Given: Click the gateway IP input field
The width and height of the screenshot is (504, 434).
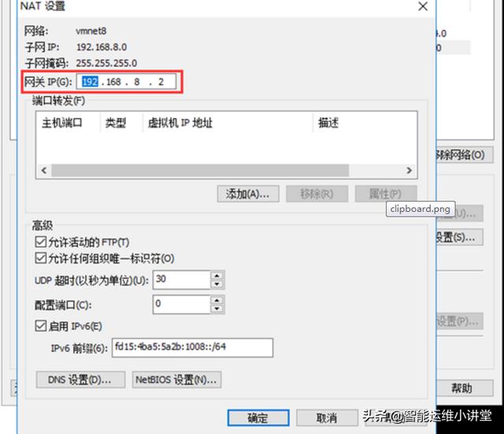Looking at the screenshot, I should click(x=126, y=82).
